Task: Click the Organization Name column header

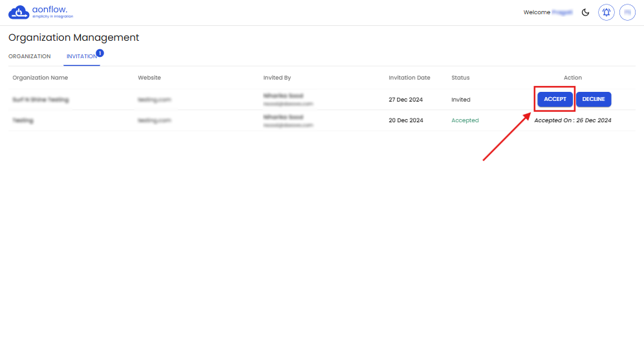Action: (x=40, y=78)
